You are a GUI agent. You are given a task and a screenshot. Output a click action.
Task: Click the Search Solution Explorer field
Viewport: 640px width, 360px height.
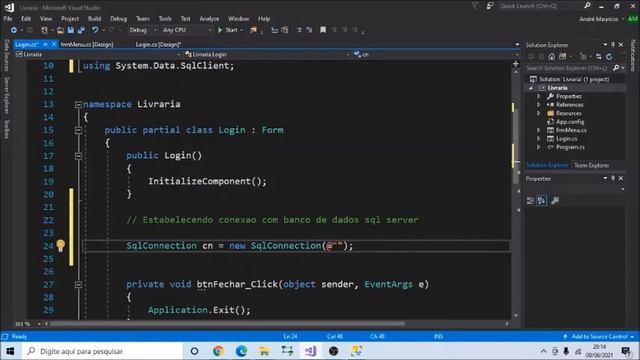coord(568,68)
